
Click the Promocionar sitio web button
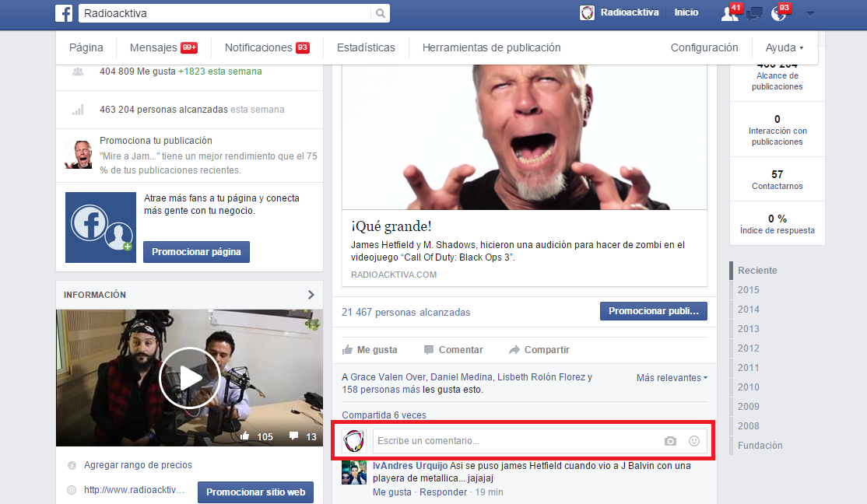255,492
